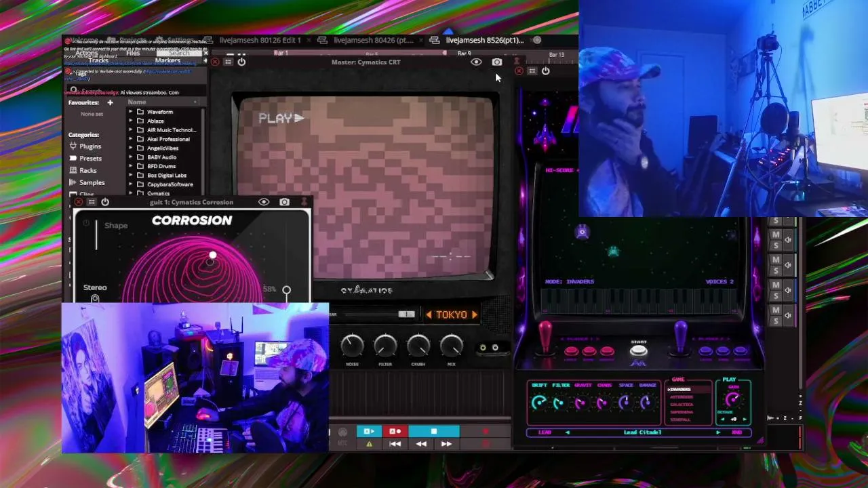Select Plugins category in browser
Viewport: 868px width, 488px height.
pos(85,146)
